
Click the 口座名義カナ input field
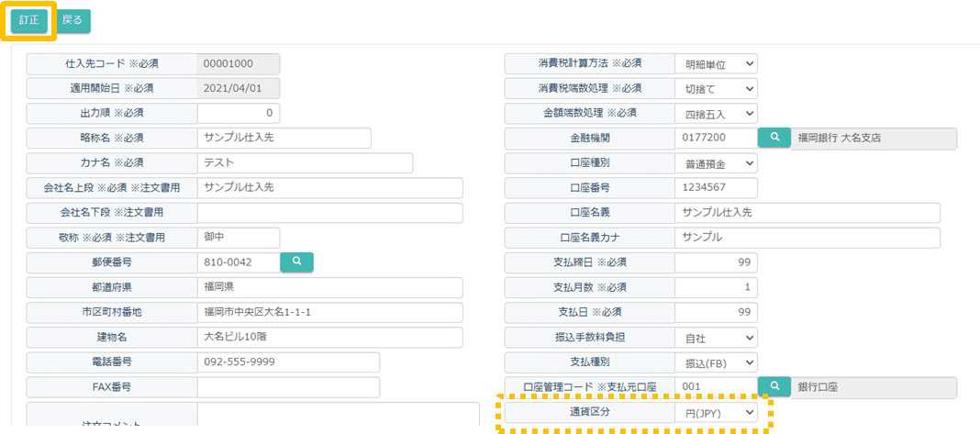[x=807, y=238]
